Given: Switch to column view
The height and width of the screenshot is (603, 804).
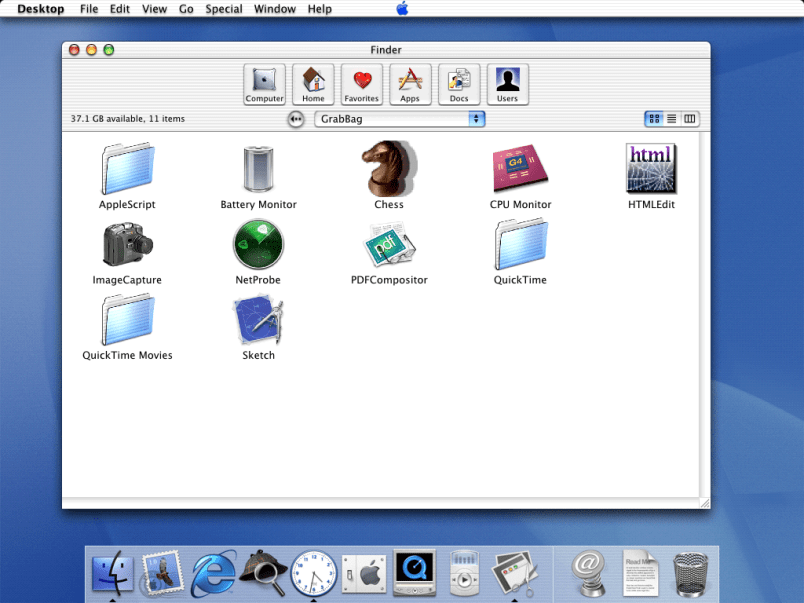Looking at the screenshot, I should point(690,119).
